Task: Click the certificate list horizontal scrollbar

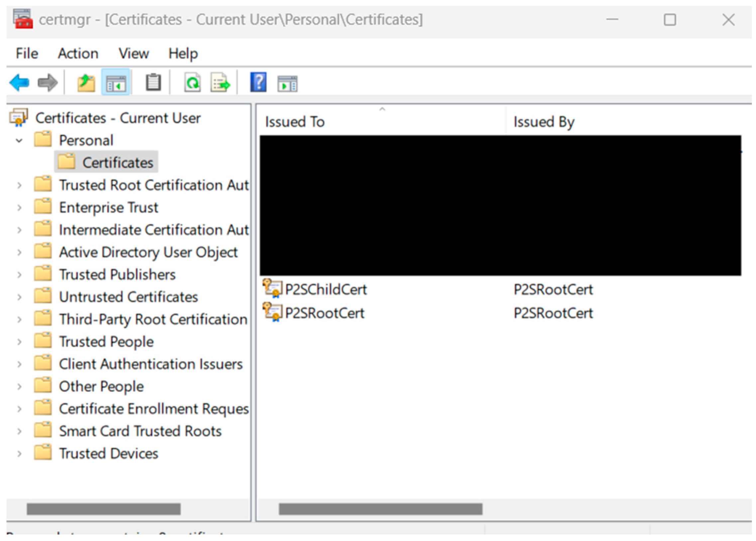Action: (380, 509)
